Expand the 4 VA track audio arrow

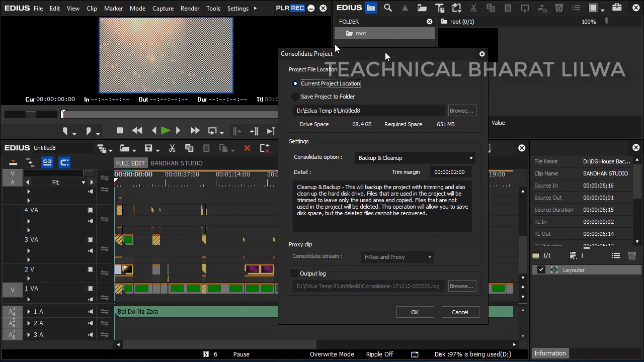coord(28,221)
